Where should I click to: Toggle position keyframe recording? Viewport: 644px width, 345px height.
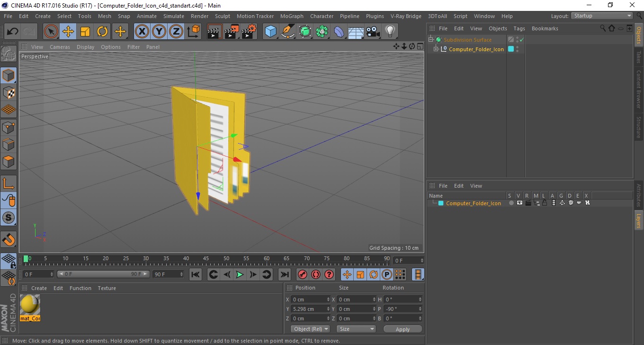pyautogui.click(x=347, y=274)
